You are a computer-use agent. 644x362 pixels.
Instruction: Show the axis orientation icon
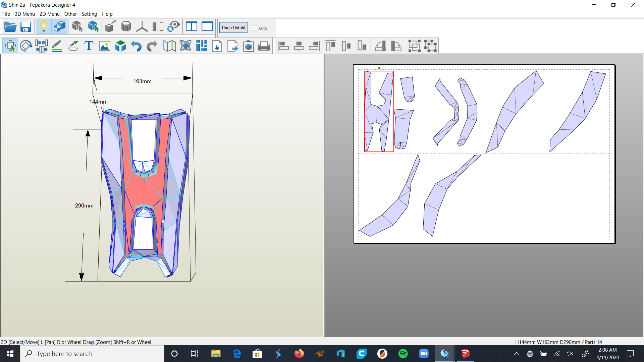[142, 27]
